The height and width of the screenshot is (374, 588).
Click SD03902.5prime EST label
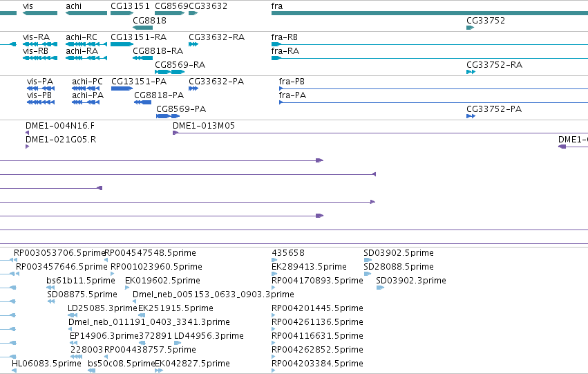tap(399, 253)
